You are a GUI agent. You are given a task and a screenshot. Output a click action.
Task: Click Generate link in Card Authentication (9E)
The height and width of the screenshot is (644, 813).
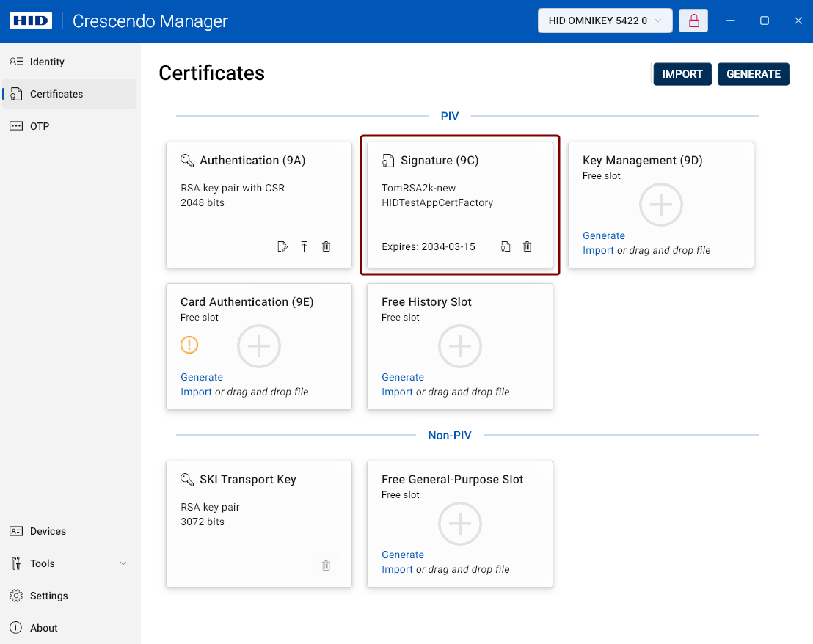pyautogui.click(x=202, y=377)
